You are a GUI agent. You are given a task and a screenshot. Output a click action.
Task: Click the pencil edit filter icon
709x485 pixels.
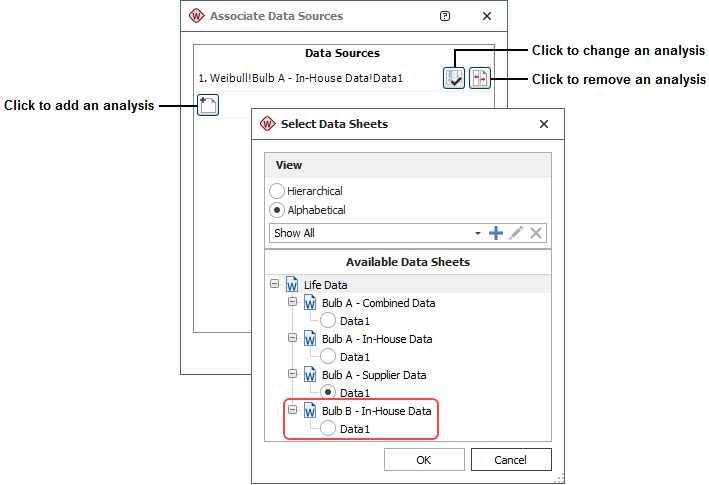516,233
